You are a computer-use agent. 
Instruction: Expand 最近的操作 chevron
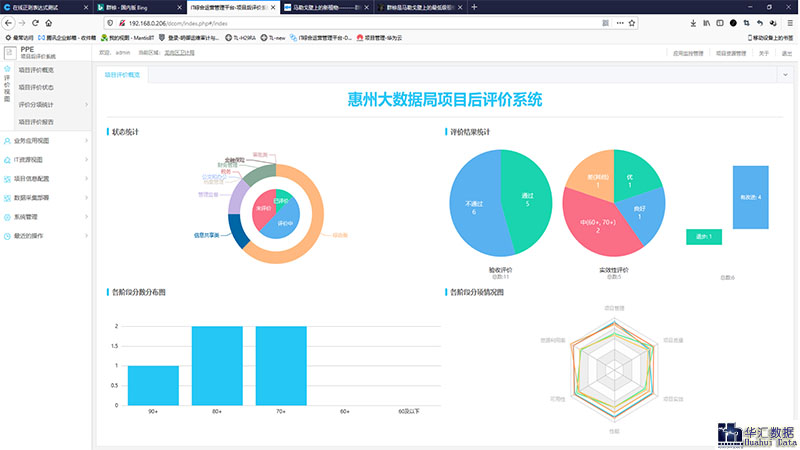coord(86,236)
